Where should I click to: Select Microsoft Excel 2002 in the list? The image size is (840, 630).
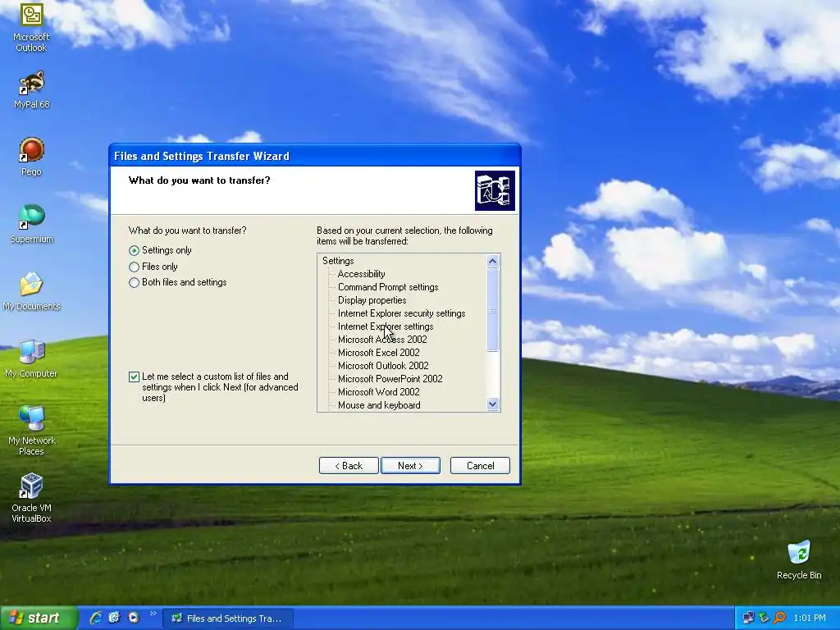pos(378,353)
